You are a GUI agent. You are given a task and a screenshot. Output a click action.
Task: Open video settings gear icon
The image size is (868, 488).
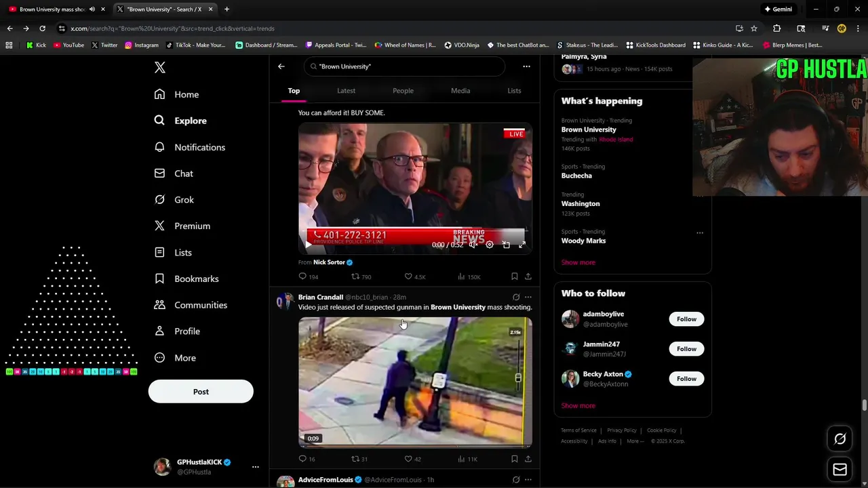tap(490, 245)
